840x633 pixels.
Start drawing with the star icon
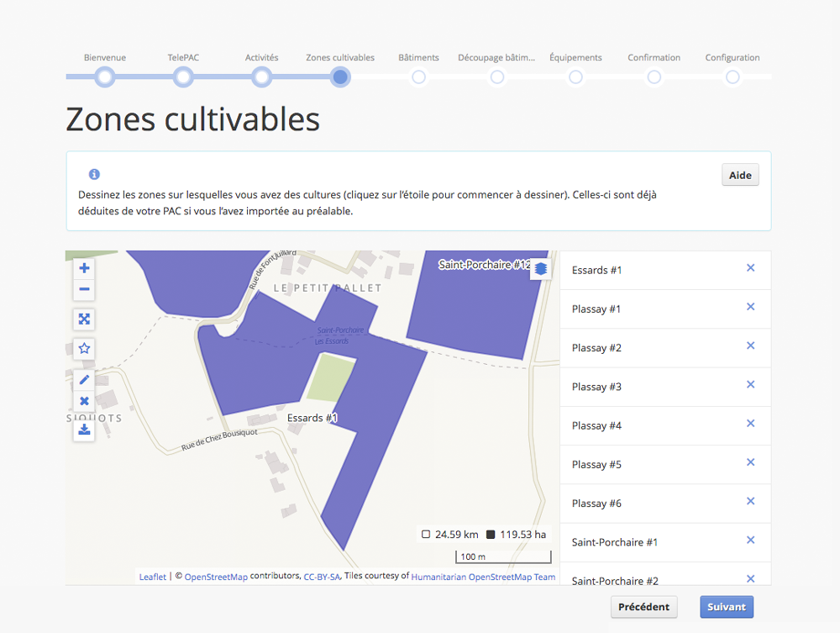pyautogui.click(x=84, y=349)
